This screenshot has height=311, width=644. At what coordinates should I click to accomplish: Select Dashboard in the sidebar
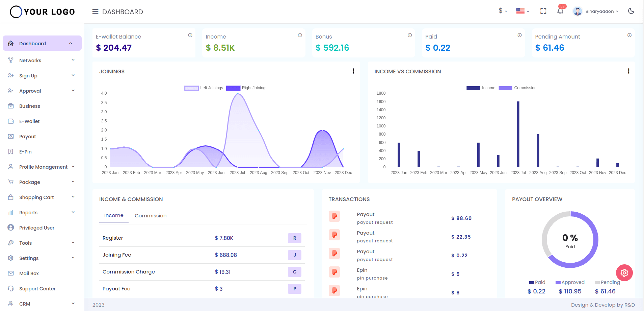[x=42, y=43]
